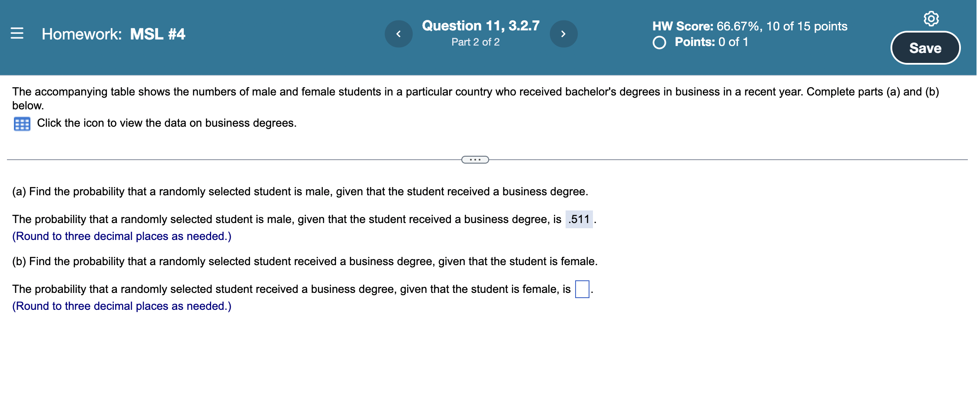Click the Question 11, 3.2.7 header
980x394 pixels.
(480, 25)
